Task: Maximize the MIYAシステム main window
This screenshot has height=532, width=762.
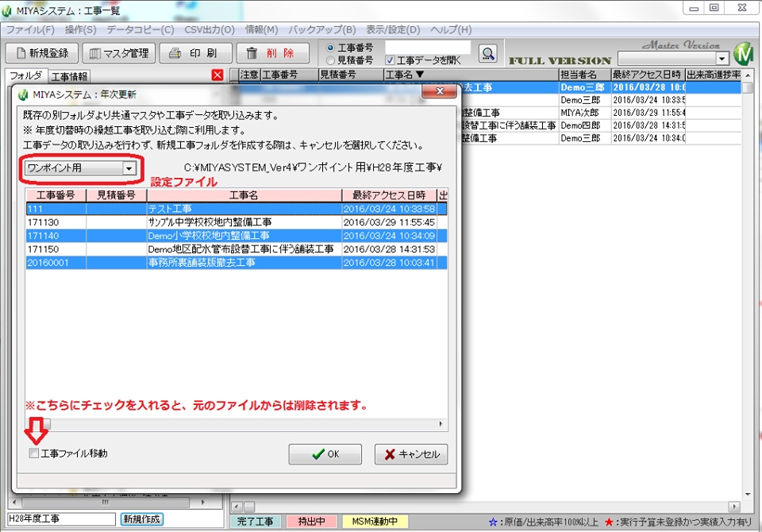Action: click(714, 8)
